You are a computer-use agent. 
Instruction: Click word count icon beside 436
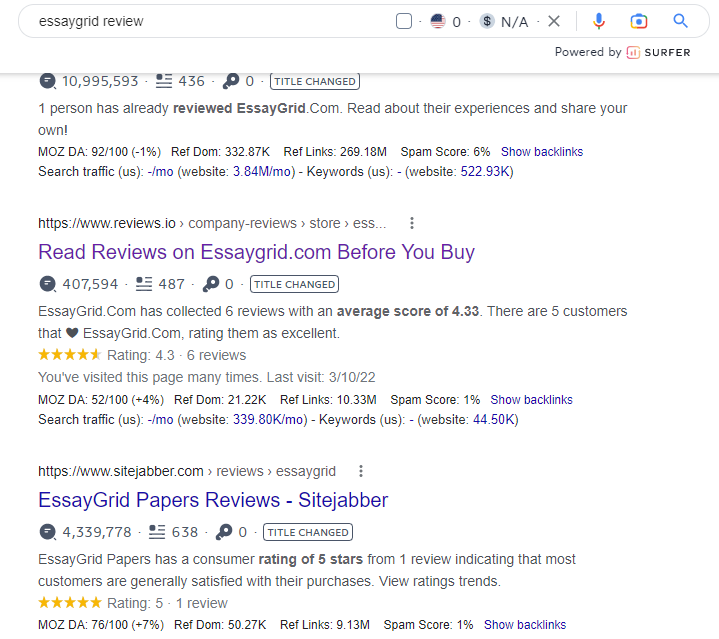(164, 81)
